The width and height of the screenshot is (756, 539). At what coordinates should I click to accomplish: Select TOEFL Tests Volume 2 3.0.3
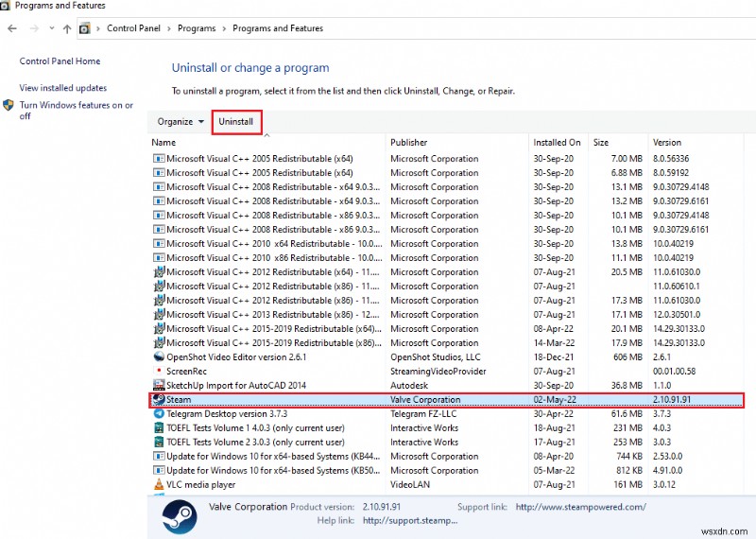255,443
